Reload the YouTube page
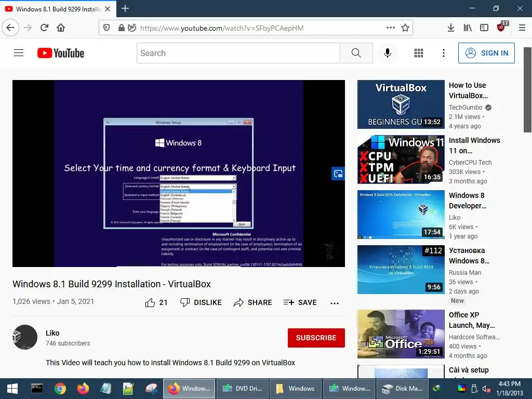Image resolution: width=532 pixels, height=399 pixels. pyautogui.click(x=44, y=28)
